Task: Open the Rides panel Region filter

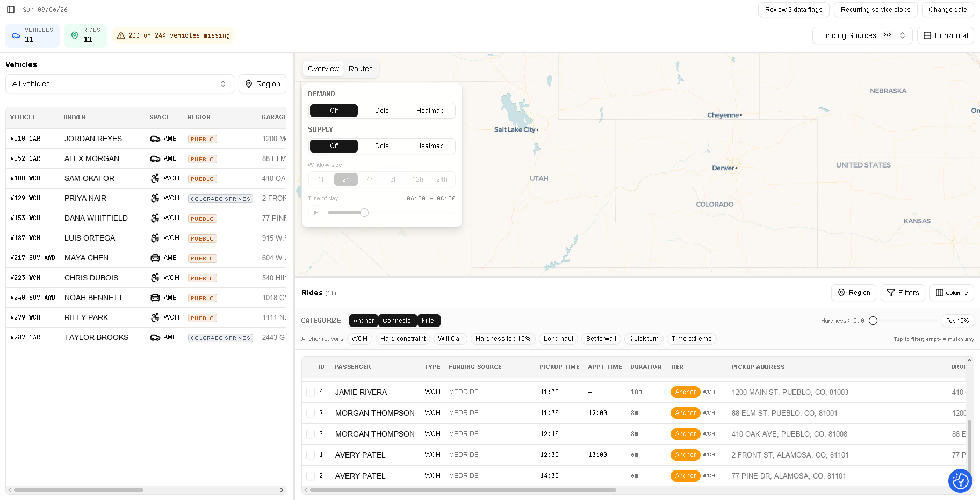Action: pos(854,293)
